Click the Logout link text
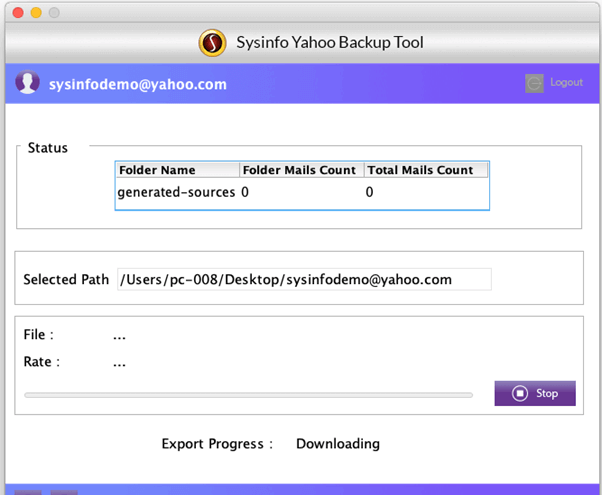The width and height of the screenshot is (602, 495). [x=566, y=83]
